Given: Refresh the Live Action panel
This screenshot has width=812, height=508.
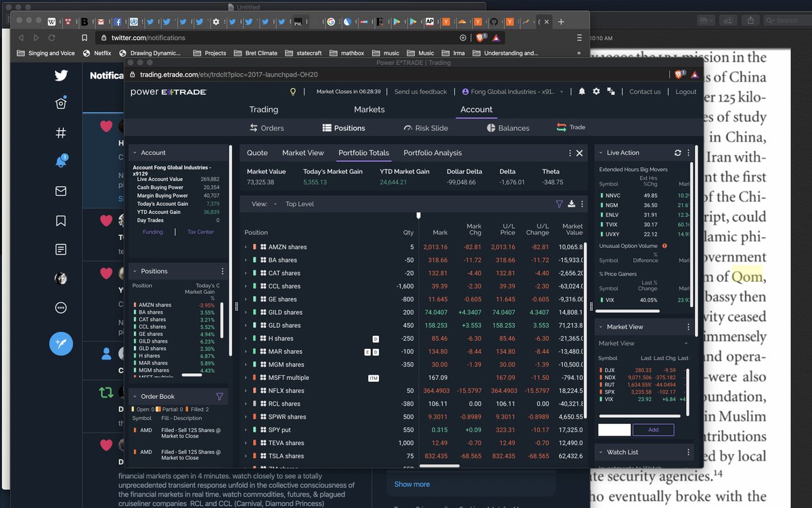Looking at the screenshot, I should (x=678, y=153).
